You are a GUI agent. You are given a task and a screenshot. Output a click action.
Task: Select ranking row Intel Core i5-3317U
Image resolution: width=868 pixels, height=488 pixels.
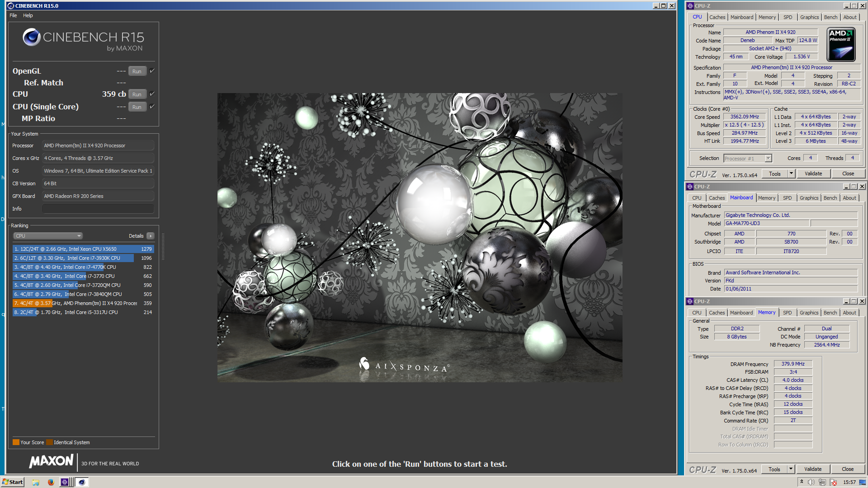coord(83,312)
